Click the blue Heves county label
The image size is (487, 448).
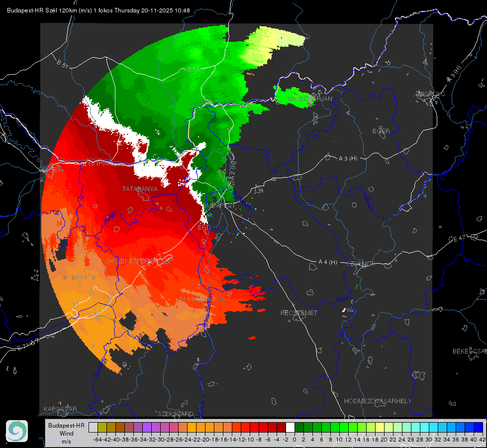[368, 202]
